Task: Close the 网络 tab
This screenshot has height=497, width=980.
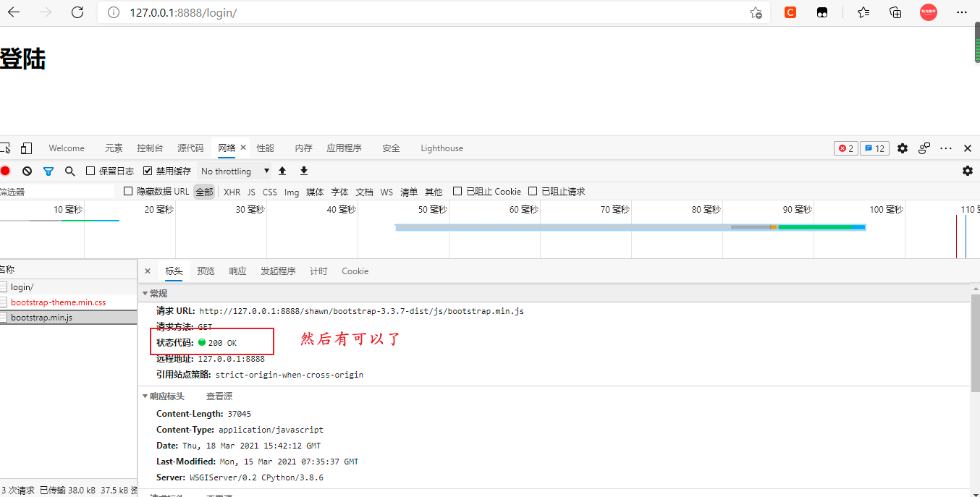Action: [243, 148]
